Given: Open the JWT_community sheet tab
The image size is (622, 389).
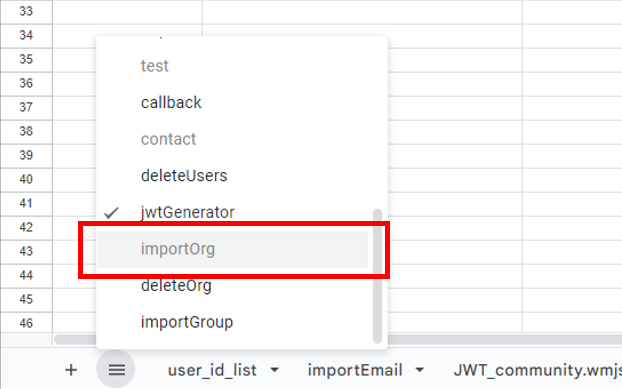Looking at the screenshot, I should click(x=538, y=370).
